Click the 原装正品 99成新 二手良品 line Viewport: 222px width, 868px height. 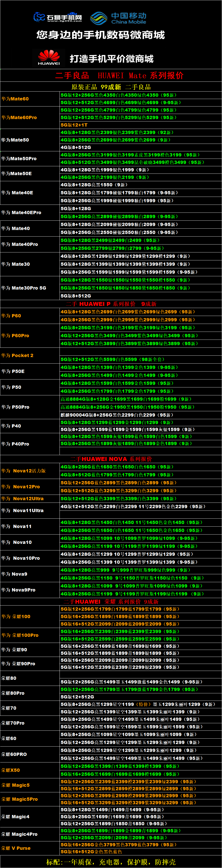pos(111,87)
